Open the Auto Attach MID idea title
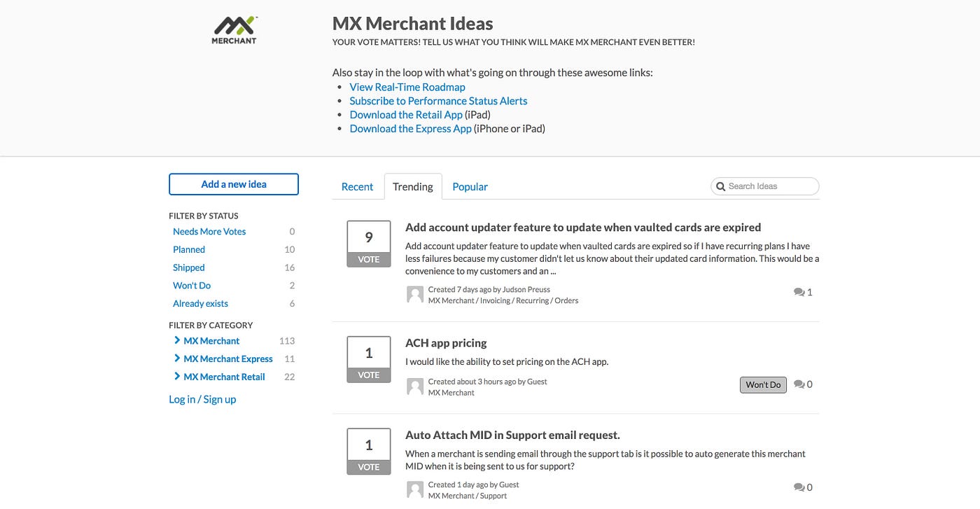 pos(512,435)
